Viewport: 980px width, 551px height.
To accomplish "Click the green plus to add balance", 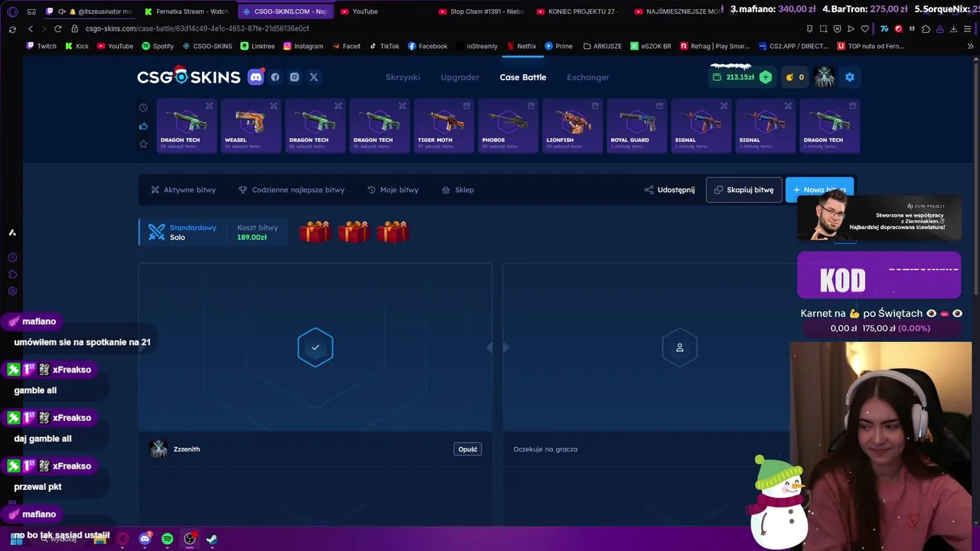I will [766, 77].
